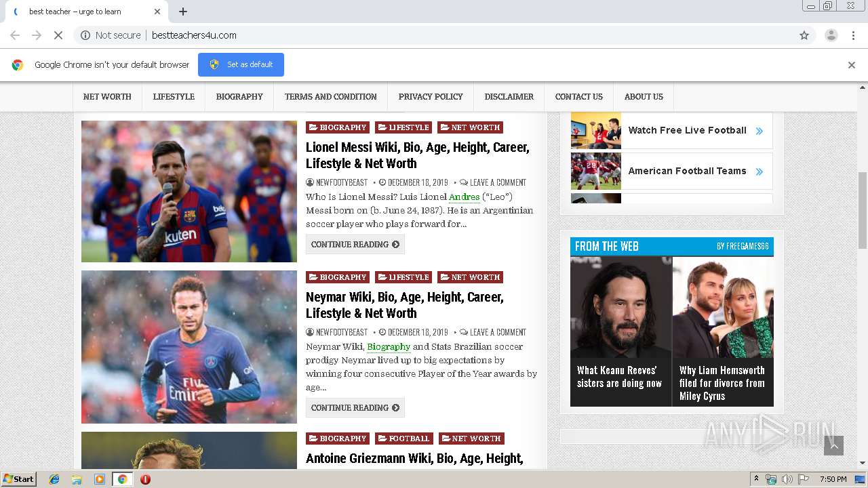Image resolution: width=868 pixels, height=488 pixels.
Task: Bookmark this page with star icon
Action: (x=804, y=35)
